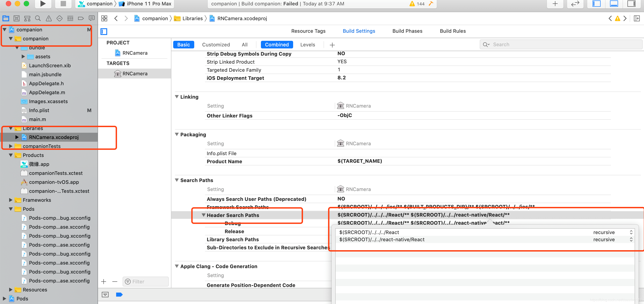Toggle the bottom debug area panel

click(x=614, y=4)
